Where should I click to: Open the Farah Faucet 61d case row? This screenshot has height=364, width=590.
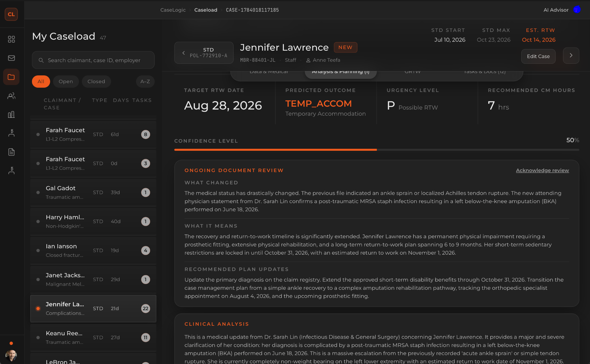93,134
